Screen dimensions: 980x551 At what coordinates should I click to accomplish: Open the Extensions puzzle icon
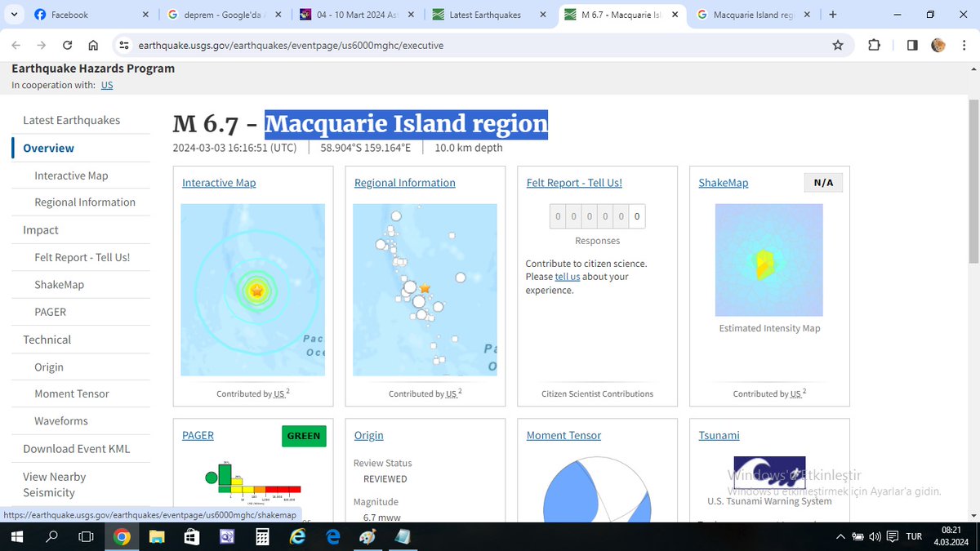(874, 46)
